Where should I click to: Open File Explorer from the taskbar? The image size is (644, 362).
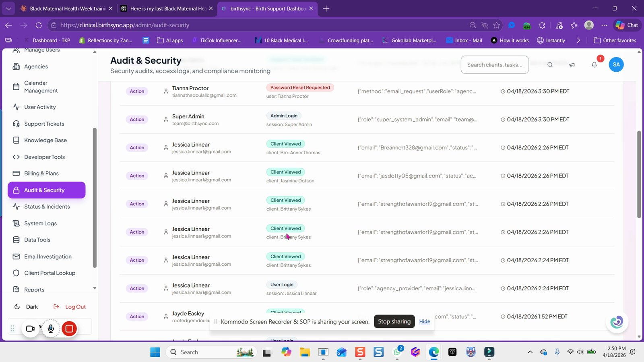[305, 352]
